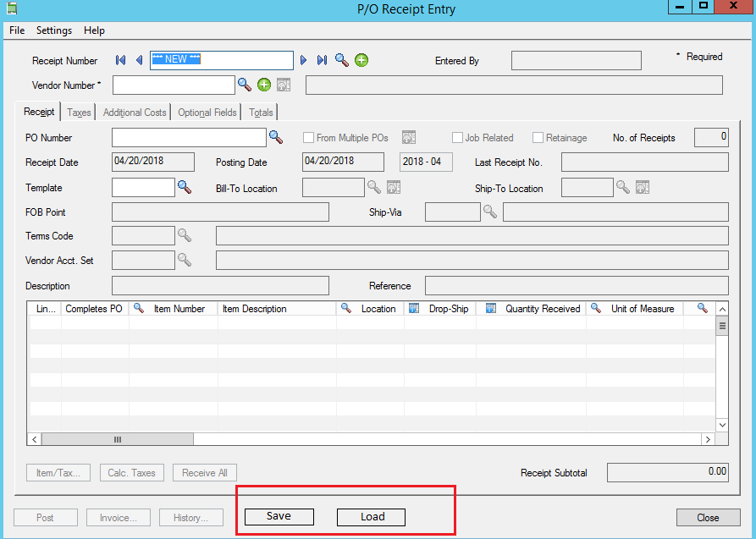
Task: Click grid horizontal scrollbar right arrow
Action: [708, 439]
